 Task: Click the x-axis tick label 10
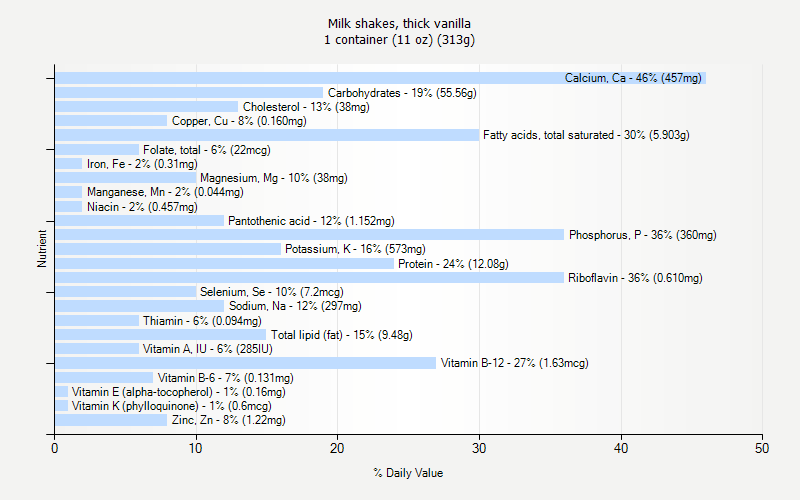(x=195, y=448)
